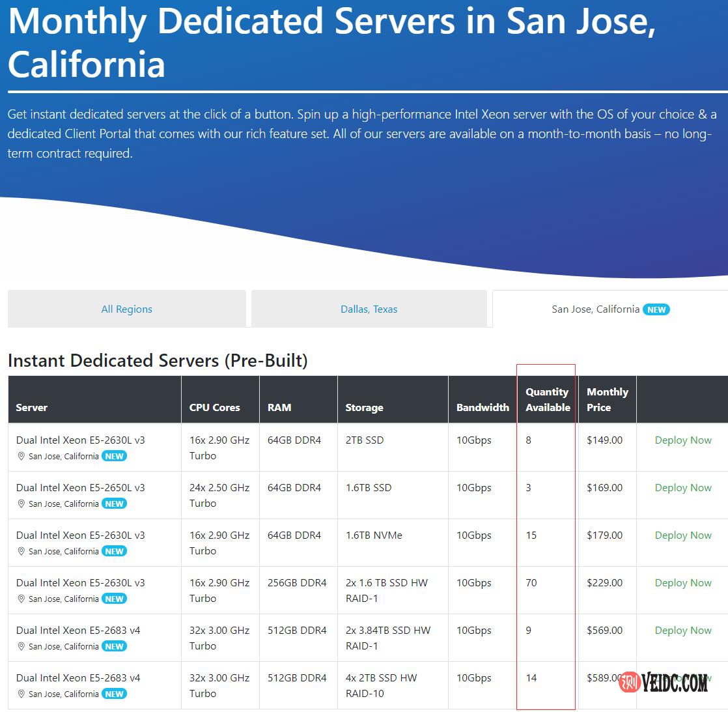Switch to the All Regions tab

127,309
